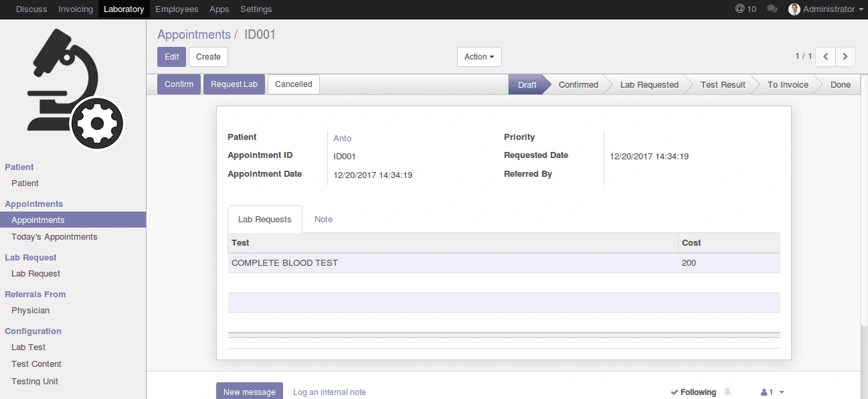Open the conversations chat bubble icon
Screen dimensions: 868x399
[x=771, y=9]
